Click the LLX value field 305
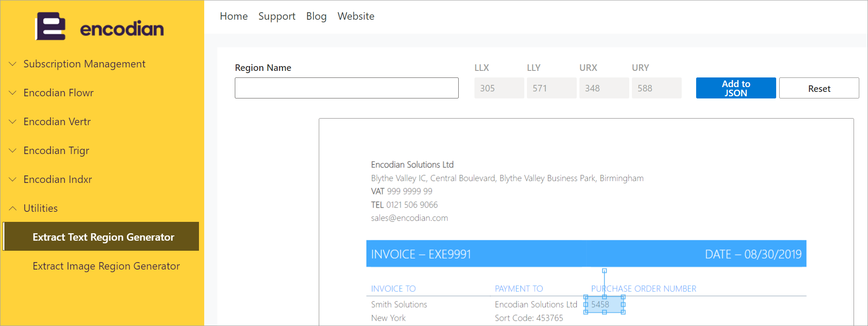This screenshot has width=868, height=326. point(499,88)
